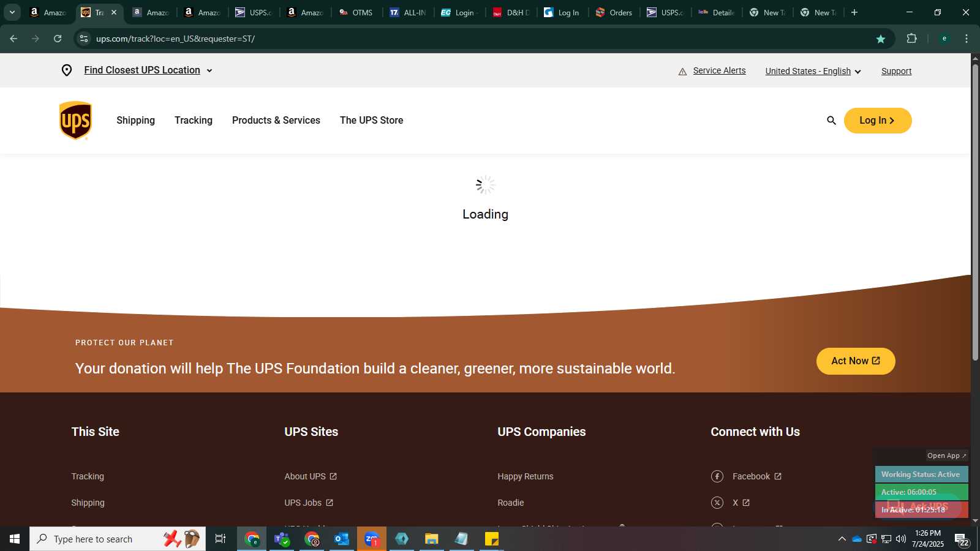Screen dimensions: 980x551
Task: Open the Service Alerts link
Action: (719, 71)
